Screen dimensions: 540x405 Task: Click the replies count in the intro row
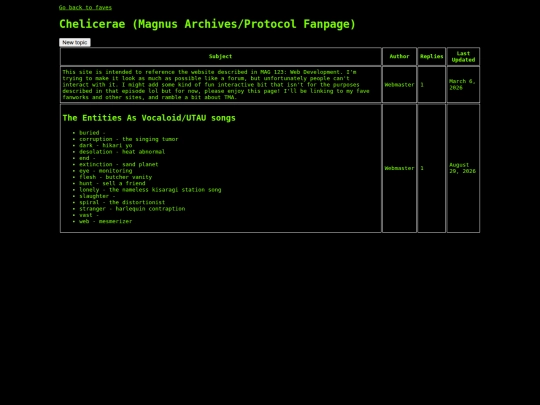coord(422,85)
